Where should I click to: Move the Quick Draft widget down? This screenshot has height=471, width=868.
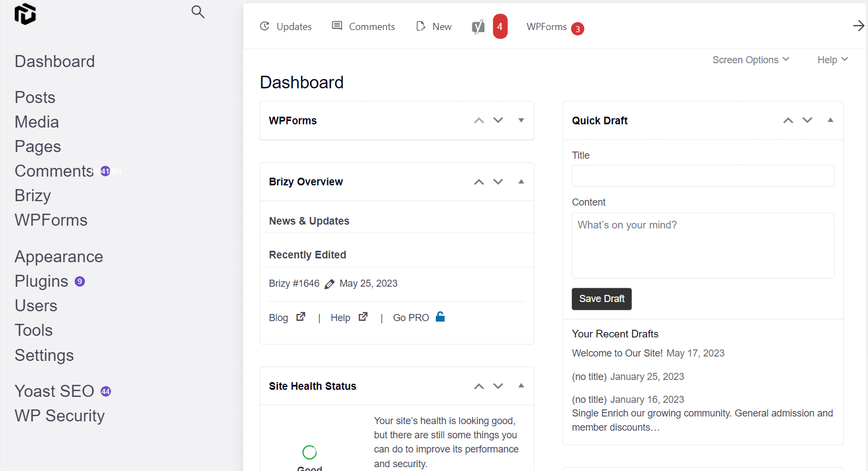coord(807,120)
